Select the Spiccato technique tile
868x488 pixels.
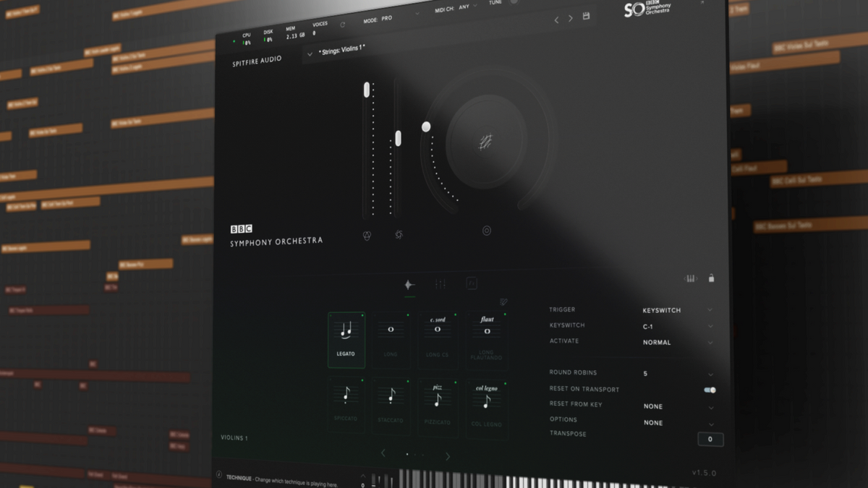[346, 405]
